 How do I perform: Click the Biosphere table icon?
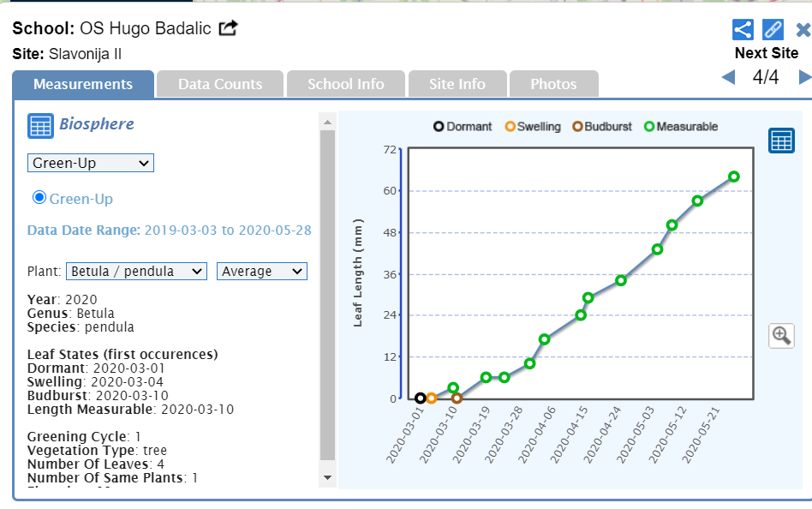point(40,126)
